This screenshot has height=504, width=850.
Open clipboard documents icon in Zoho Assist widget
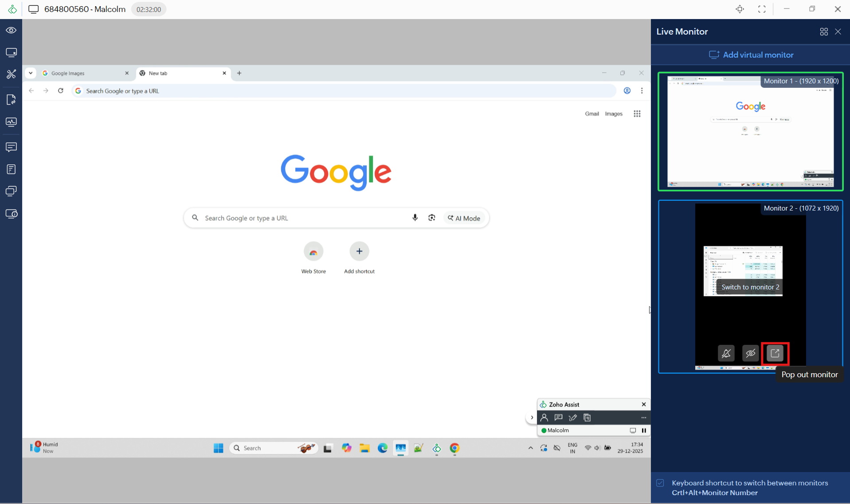click(587, 418)
